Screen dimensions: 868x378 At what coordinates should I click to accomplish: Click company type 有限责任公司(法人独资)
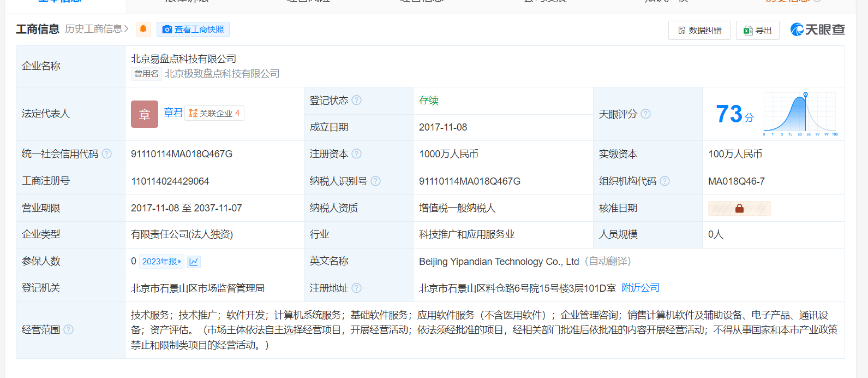pyautogui.click(x=182, y=234)
